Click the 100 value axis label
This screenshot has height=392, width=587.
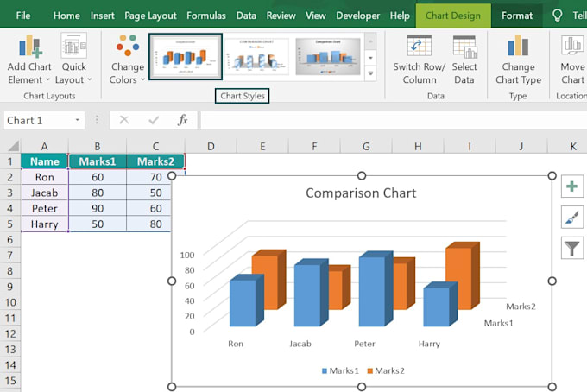(x=187, y=255)
